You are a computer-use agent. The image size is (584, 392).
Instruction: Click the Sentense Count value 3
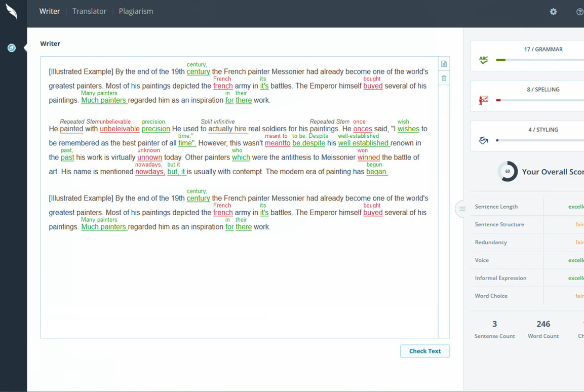[x=495, y=324]
